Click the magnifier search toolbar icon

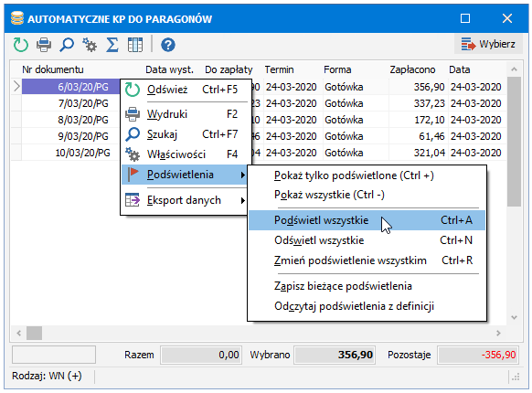(67, 45)
